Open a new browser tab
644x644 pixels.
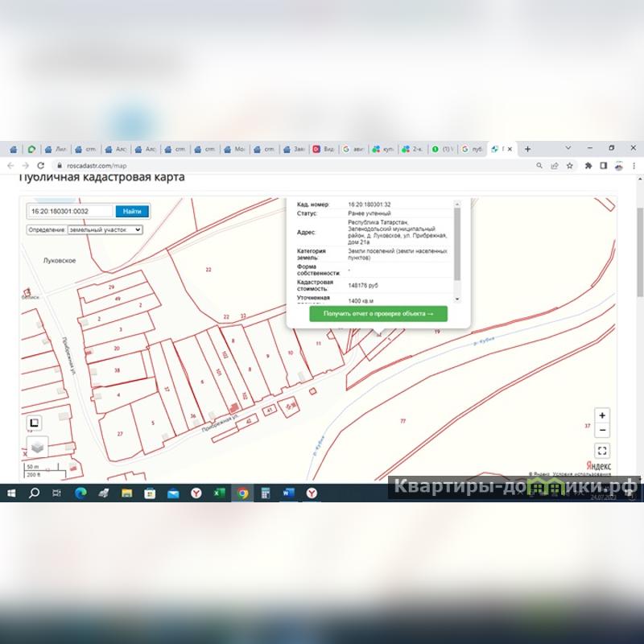tap(528, 149)
